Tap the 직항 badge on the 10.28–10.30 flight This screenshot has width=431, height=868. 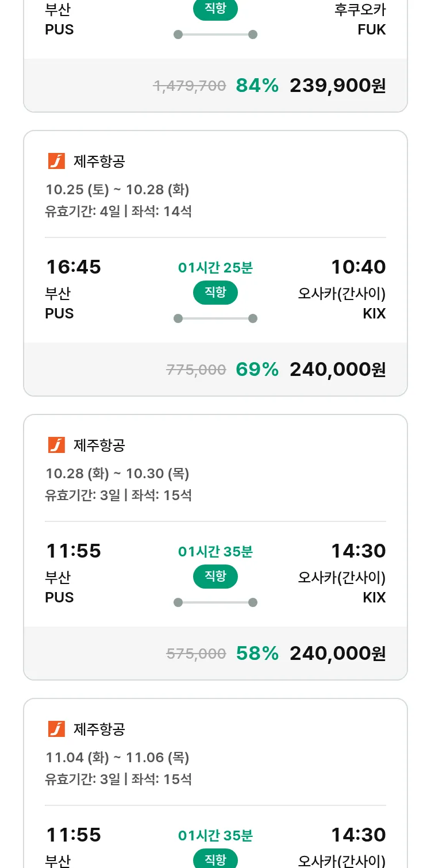(x=215, y=577)
